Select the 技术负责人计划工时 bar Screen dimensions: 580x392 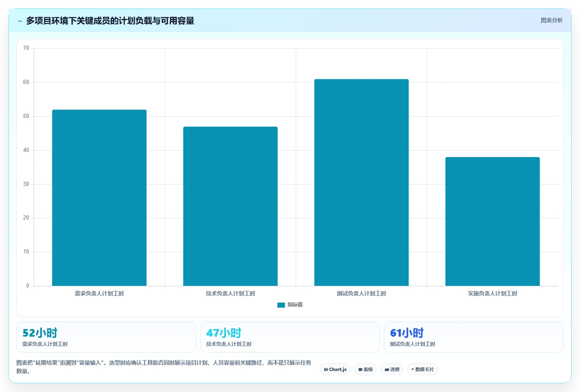pos(230,206)
